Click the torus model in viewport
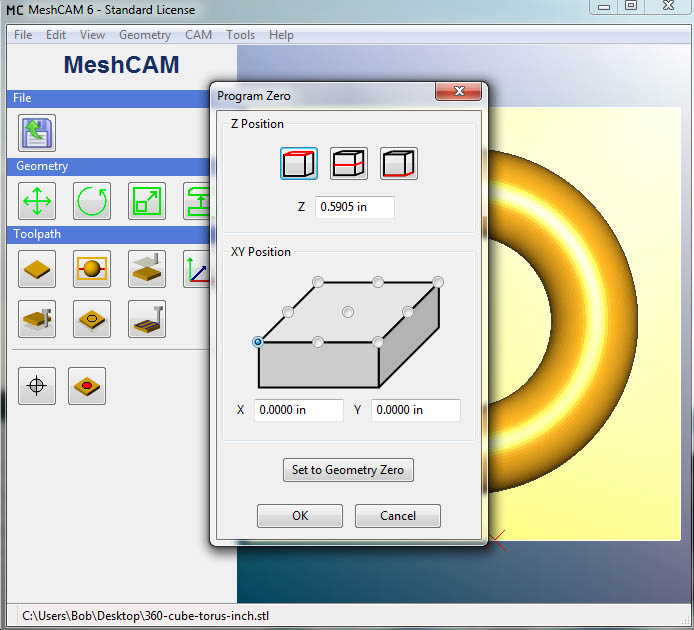The width and height of the screenshot is (694, 630). [593, 321]
